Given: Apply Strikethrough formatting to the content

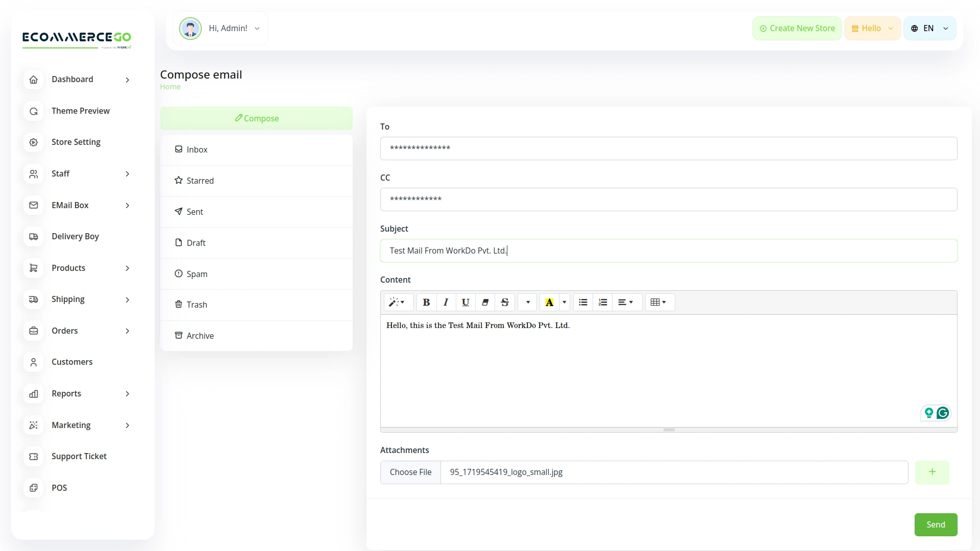Looking at the screenshot, I should tap(504, 302).
